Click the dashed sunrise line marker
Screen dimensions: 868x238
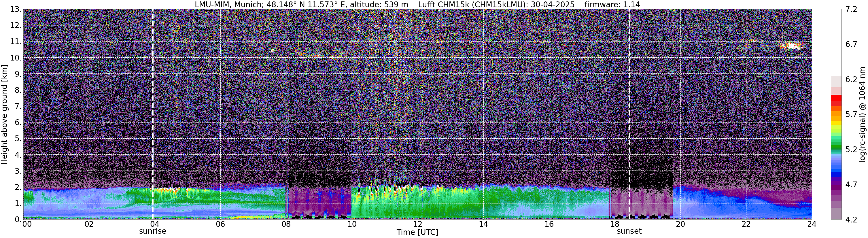[x=153, y=114]
